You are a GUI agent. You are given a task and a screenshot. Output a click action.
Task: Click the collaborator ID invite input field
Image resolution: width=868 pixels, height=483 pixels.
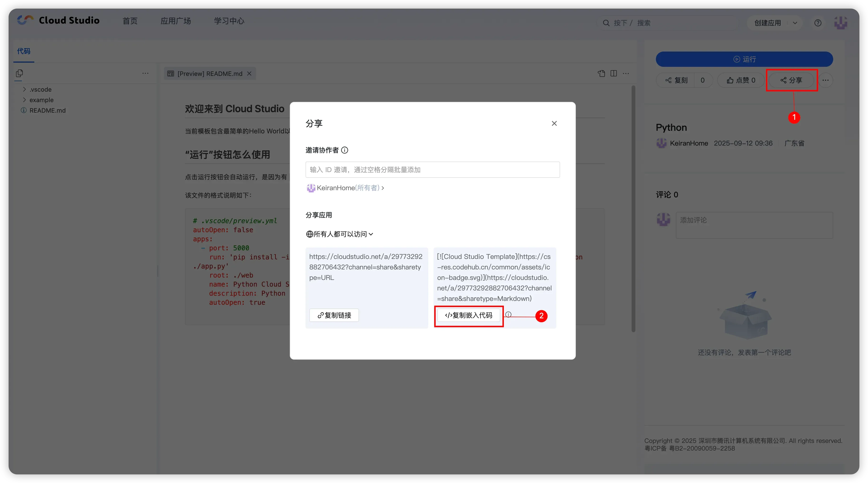pyautogui.click(x=432, y=170)
